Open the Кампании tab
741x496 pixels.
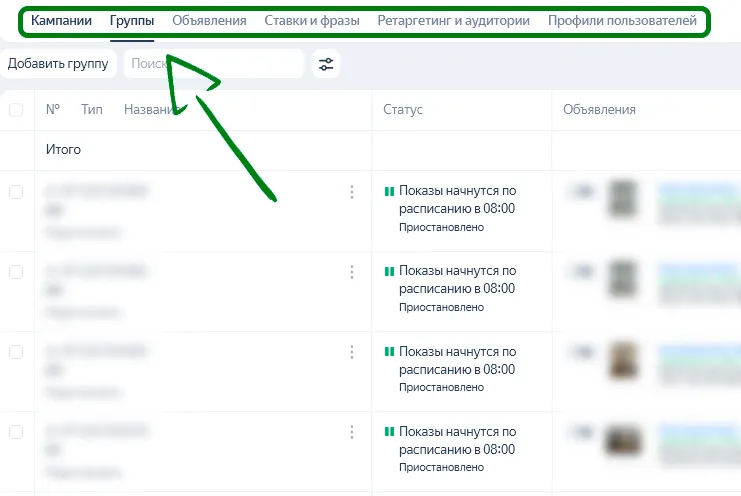pos(61,21)
